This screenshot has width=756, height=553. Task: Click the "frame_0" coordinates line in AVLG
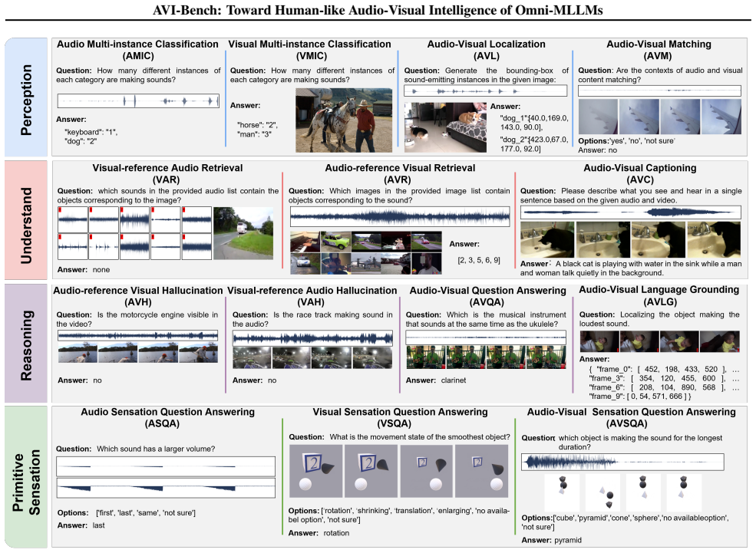coord(663,370)
